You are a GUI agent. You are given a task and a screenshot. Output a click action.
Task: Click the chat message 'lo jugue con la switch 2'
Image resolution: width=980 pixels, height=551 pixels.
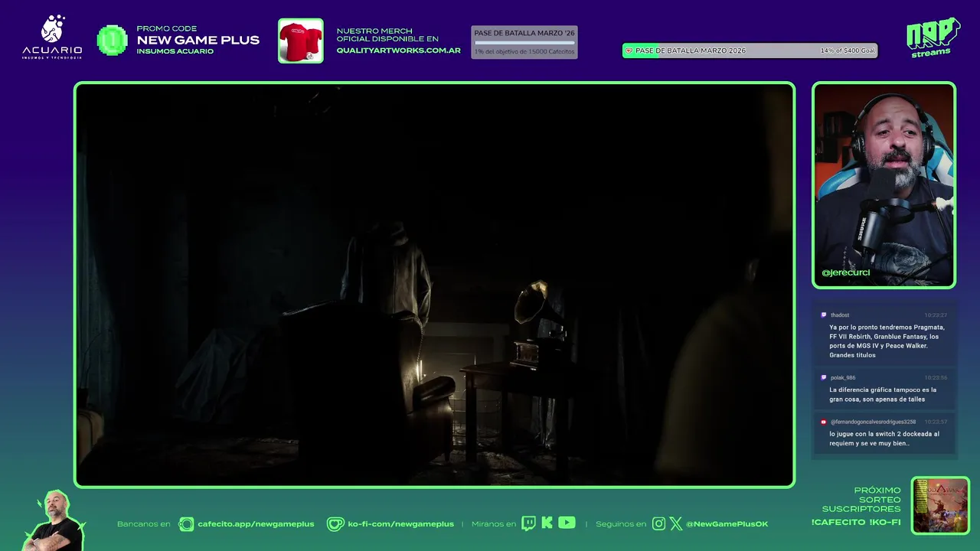(884, 439)
